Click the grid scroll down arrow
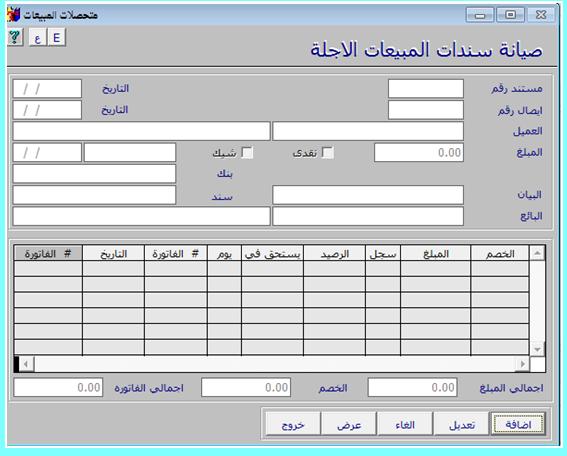 [x=537, y=349]
